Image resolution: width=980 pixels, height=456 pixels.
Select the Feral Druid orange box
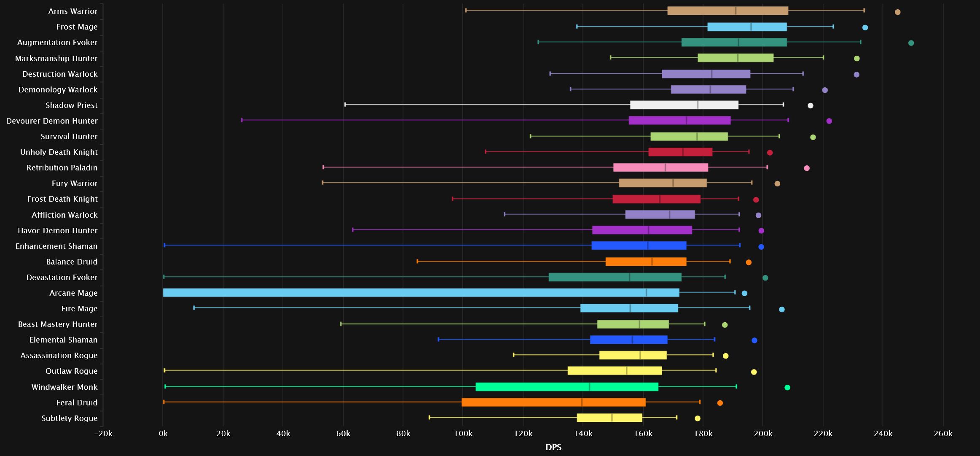(553, 402)
